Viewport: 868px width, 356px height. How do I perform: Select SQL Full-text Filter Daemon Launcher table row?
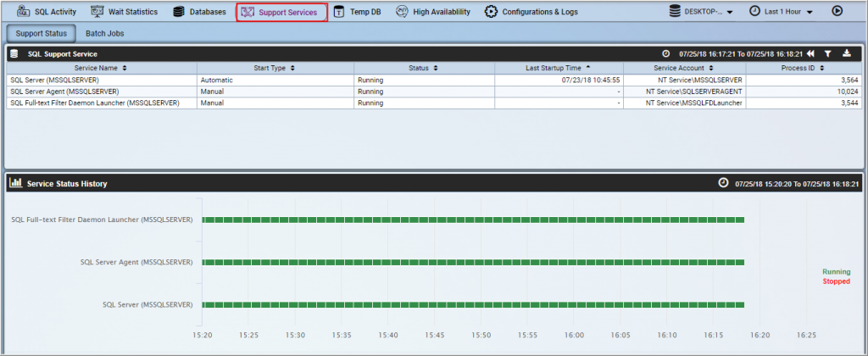434,103
